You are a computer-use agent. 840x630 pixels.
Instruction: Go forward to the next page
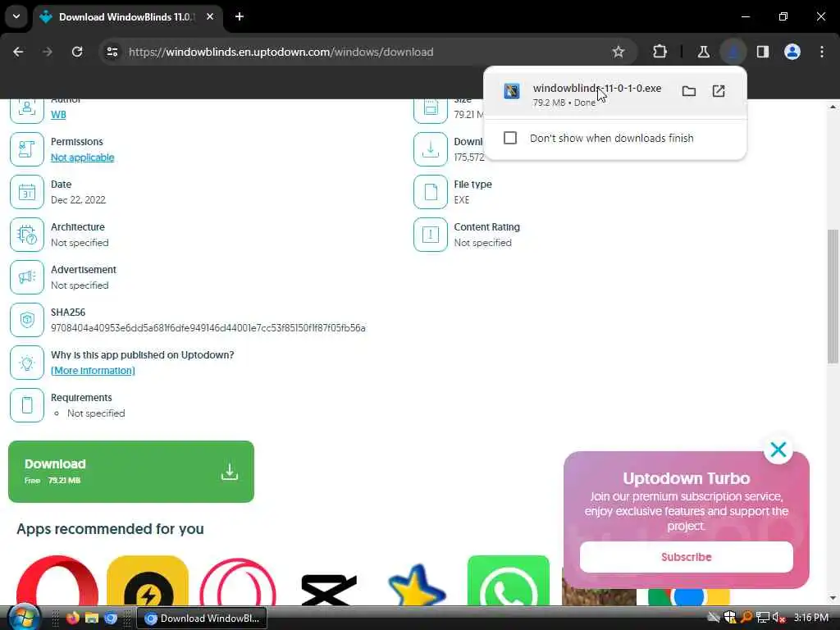[48, 52]
